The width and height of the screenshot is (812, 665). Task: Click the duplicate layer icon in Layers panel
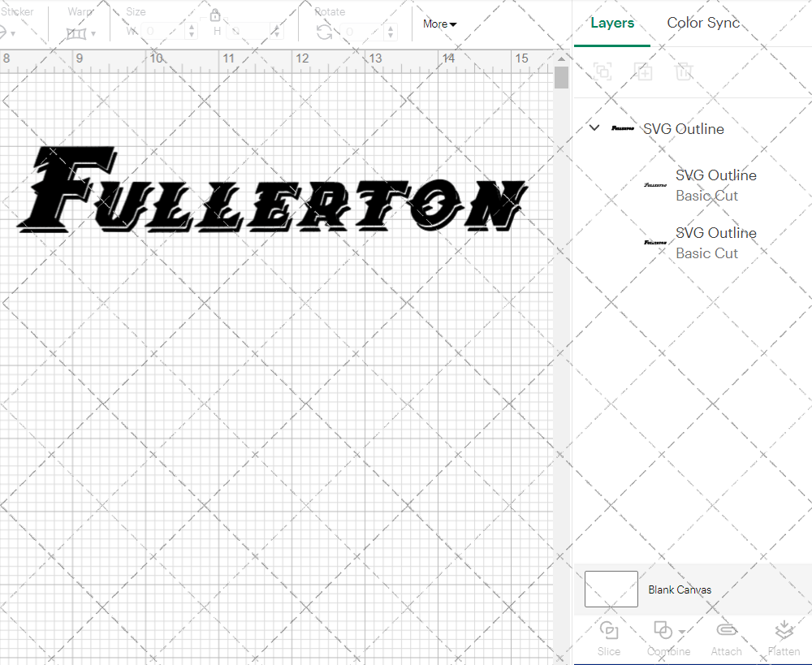pyautogui.click(x=644, y=71)
